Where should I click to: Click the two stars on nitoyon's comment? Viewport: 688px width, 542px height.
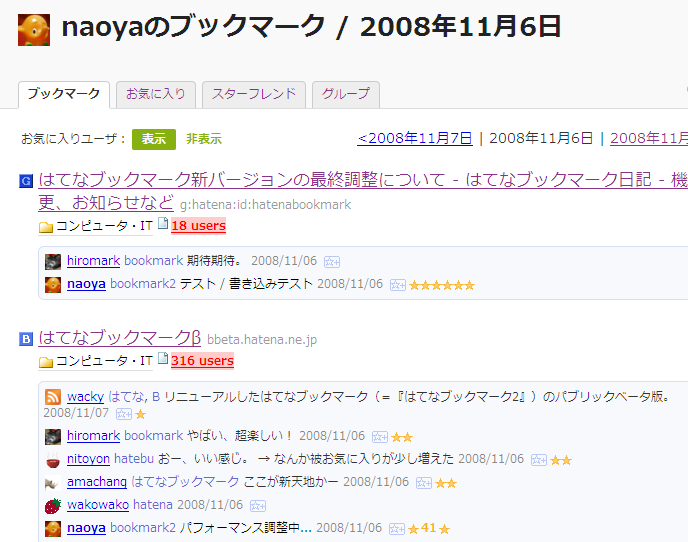(561, 460)
